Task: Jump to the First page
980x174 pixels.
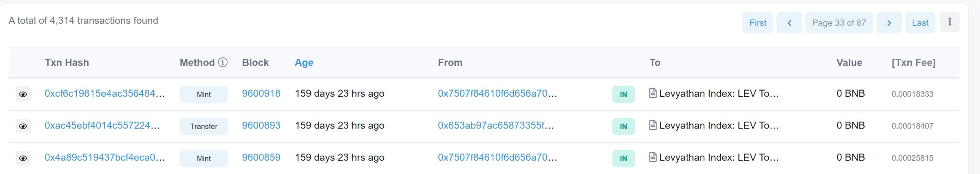Action: coord(758,23)
